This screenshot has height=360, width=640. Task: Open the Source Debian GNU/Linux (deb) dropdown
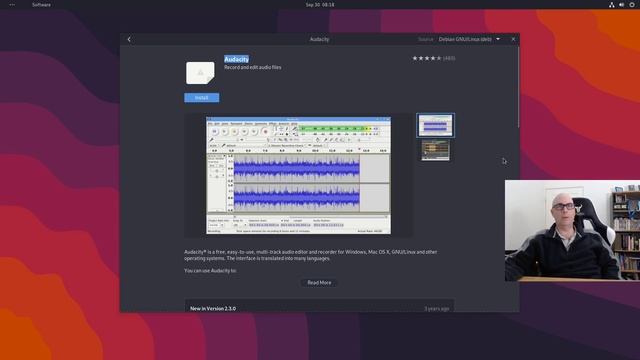(469, 39)
